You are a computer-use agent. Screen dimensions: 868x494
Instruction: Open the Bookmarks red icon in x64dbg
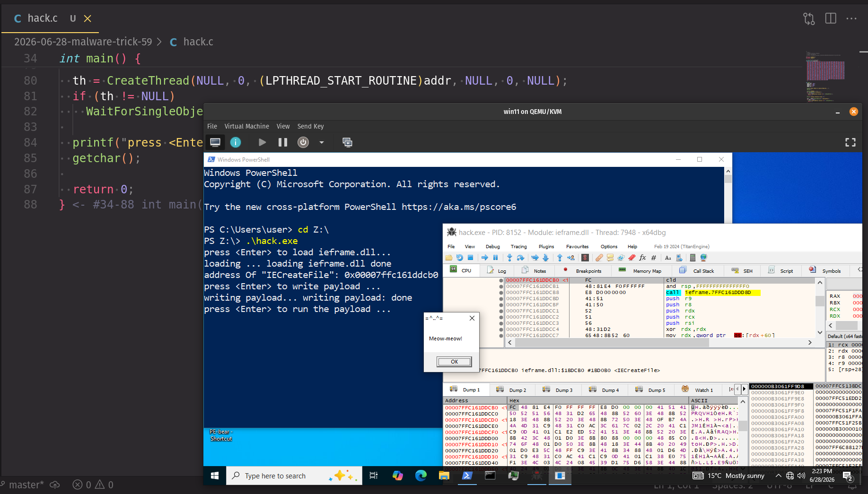click(x=631, y=258)
